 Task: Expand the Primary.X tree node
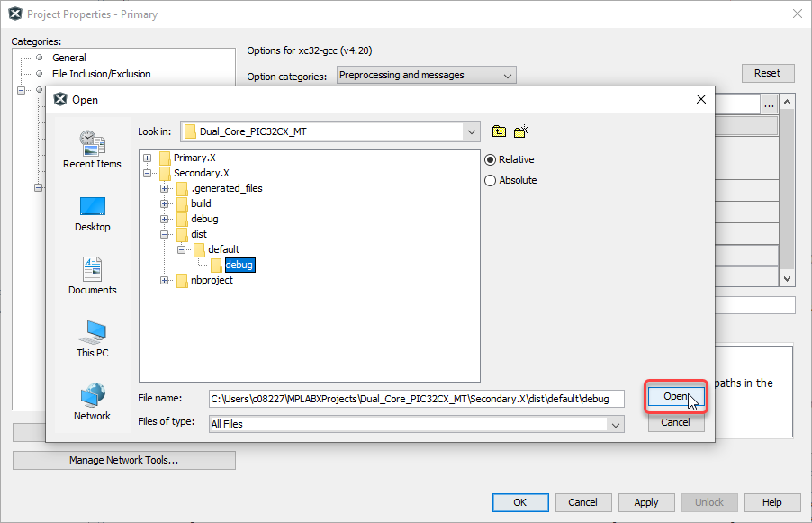tap(148, 158)
